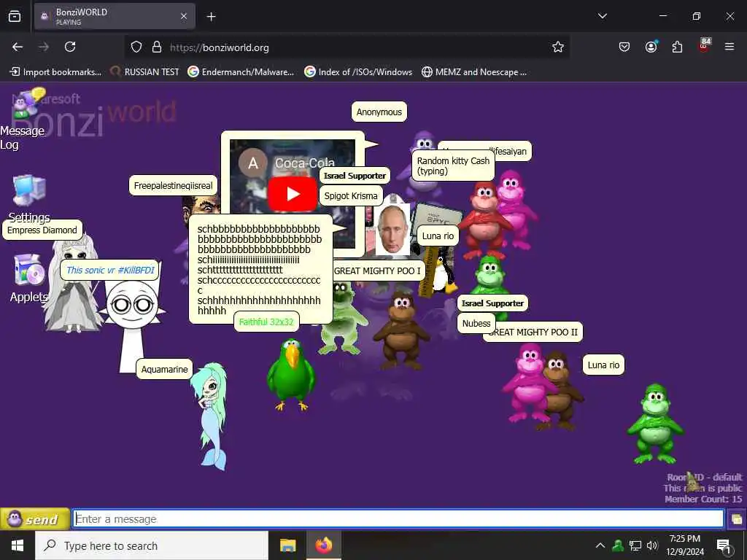Open the Firefox account icon
The width and height of the screenshot is (747, 560).
[x=651, y=47]
